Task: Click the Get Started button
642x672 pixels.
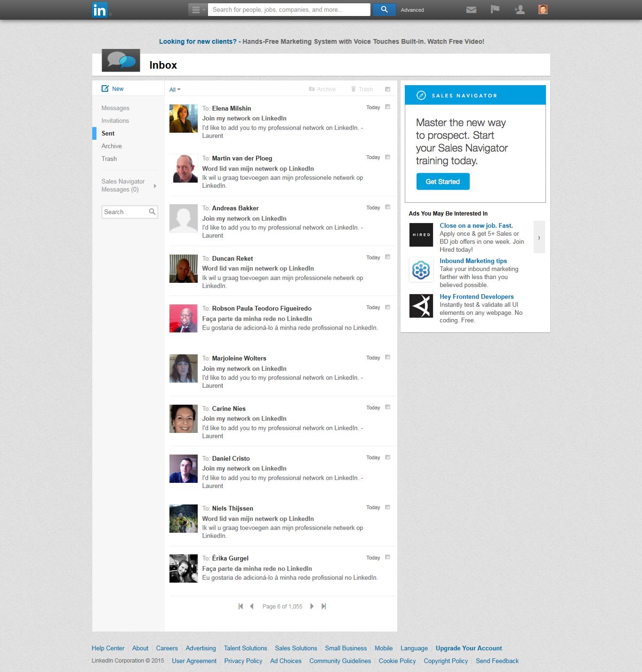Action: [x=443, y=182]
